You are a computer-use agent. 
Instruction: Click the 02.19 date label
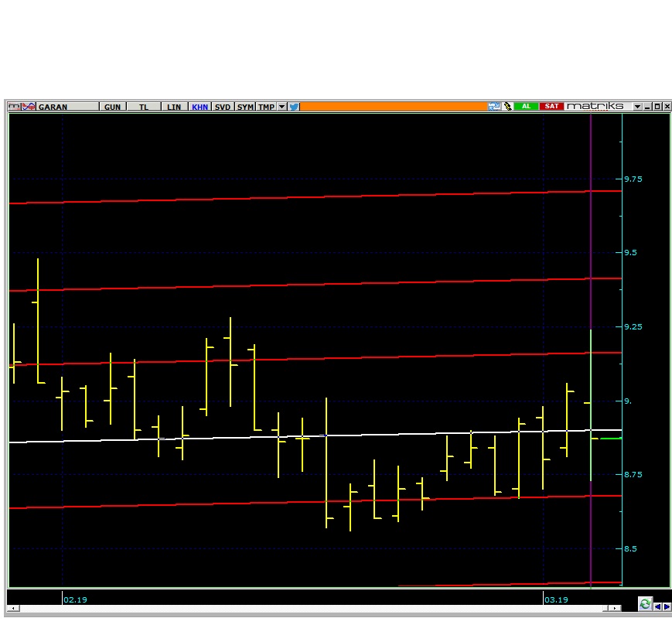[x=76, y=599]
